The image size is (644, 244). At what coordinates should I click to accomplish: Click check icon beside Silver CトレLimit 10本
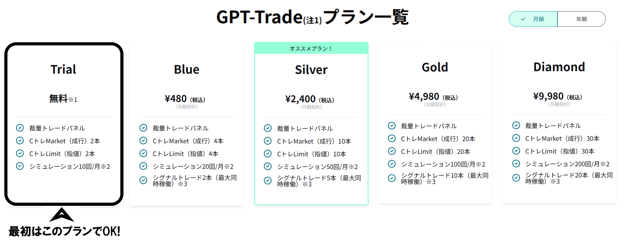click(x=268, y=154)
